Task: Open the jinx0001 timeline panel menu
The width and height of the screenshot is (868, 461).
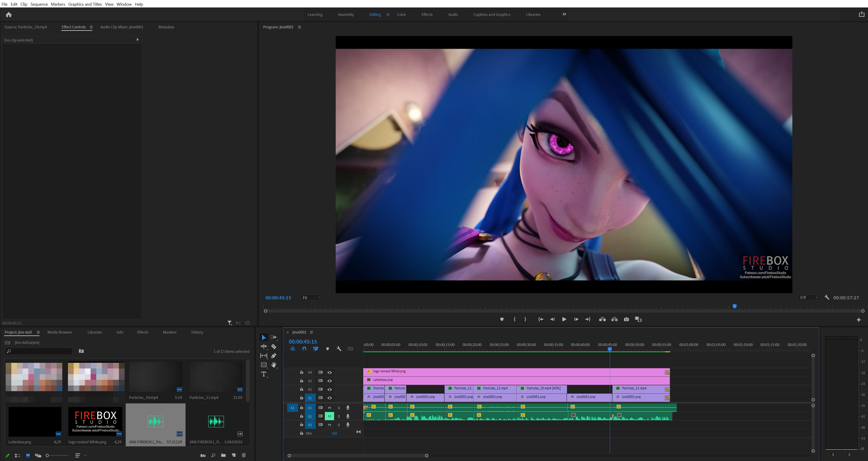Action: click(311, 332)
